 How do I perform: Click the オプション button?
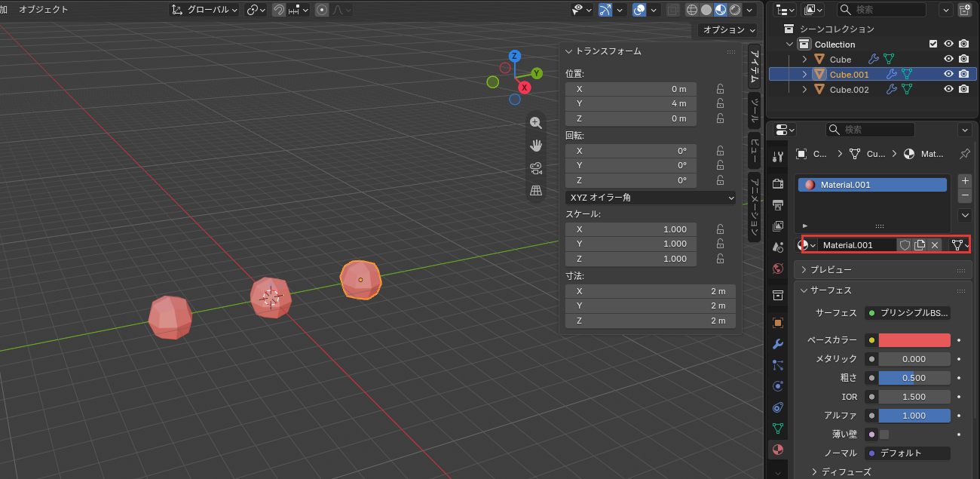pos(727,30)
